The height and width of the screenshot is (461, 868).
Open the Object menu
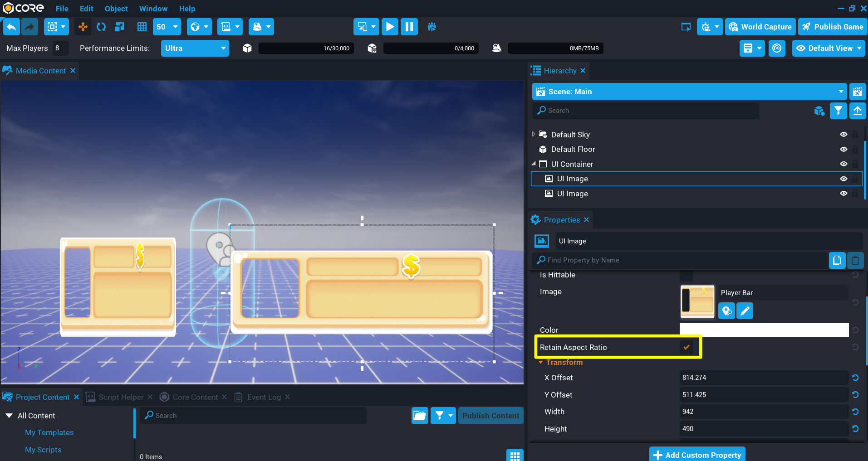[116, 9]
